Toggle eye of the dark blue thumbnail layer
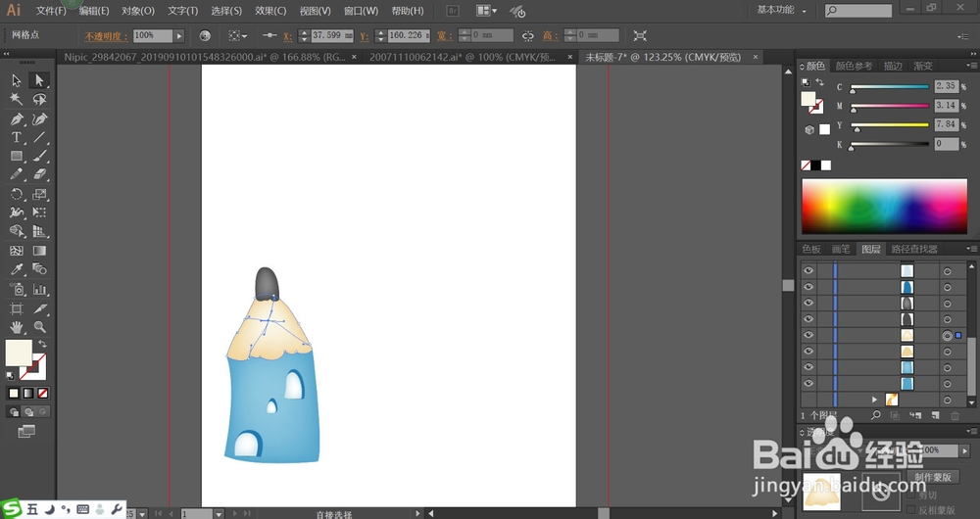Screen dimensions: 980x519 tap(808, 287)
